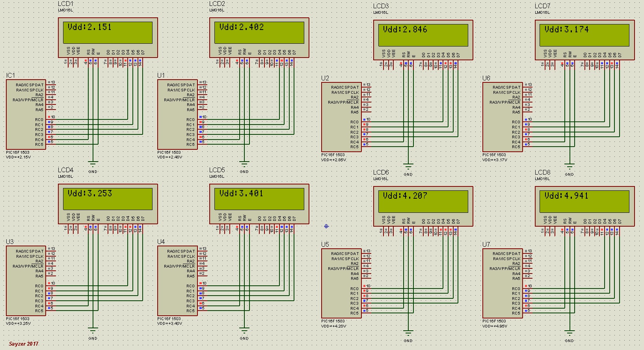Select the U3 PIC16F1503 chip body

(26, 281)
